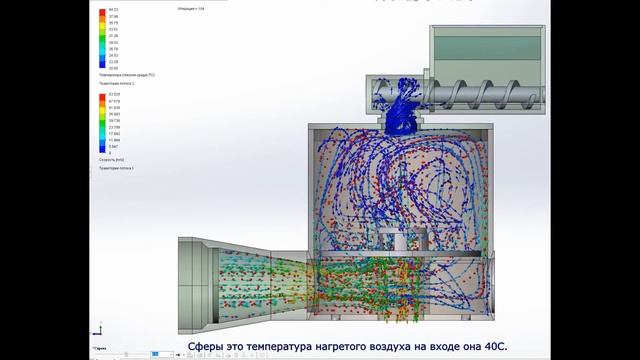The image size is (640, 360).
Task: Click the selected value field in bottom combo box
Action: (155, 354)
